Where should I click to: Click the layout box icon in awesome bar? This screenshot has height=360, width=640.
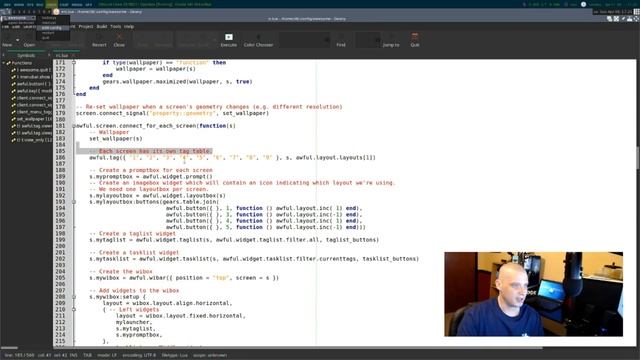[x=636, y=12]
